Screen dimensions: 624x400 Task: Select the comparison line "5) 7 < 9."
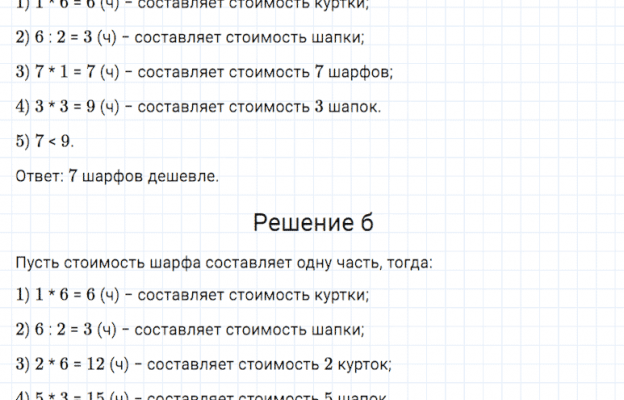(x=46, y=141)
